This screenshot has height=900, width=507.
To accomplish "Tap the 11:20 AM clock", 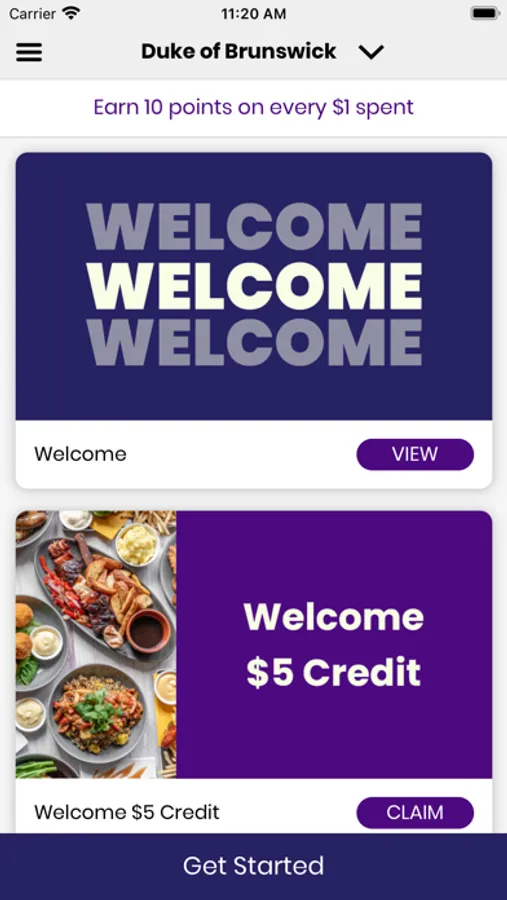I will [254, 14].
